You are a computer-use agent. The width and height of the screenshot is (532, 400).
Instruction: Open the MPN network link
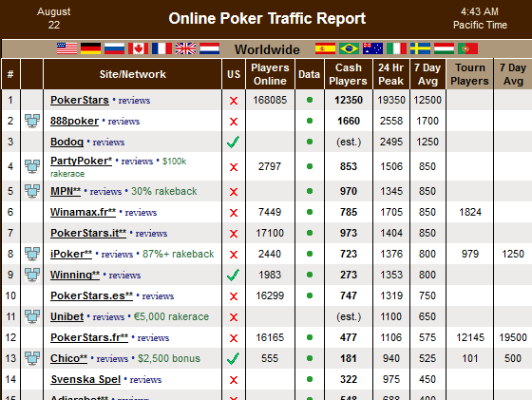pos(66,191)
